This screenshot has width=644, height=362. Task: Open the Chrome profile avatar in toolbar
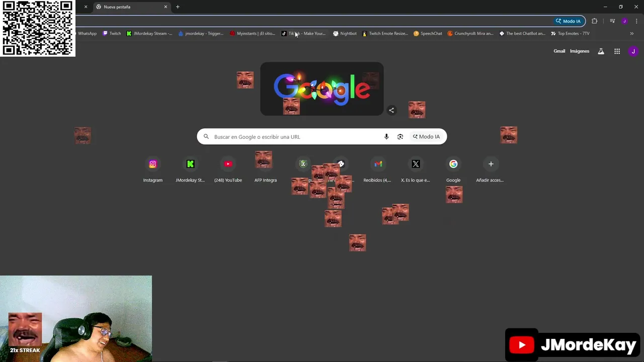[624, 21]
